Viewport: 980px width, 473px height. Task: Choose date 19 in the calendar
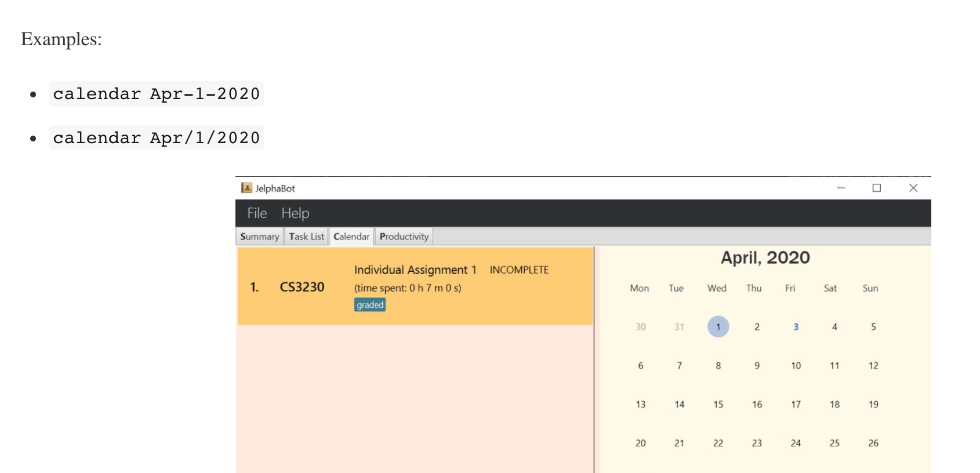pyautogui.click(x=873, y=405)
